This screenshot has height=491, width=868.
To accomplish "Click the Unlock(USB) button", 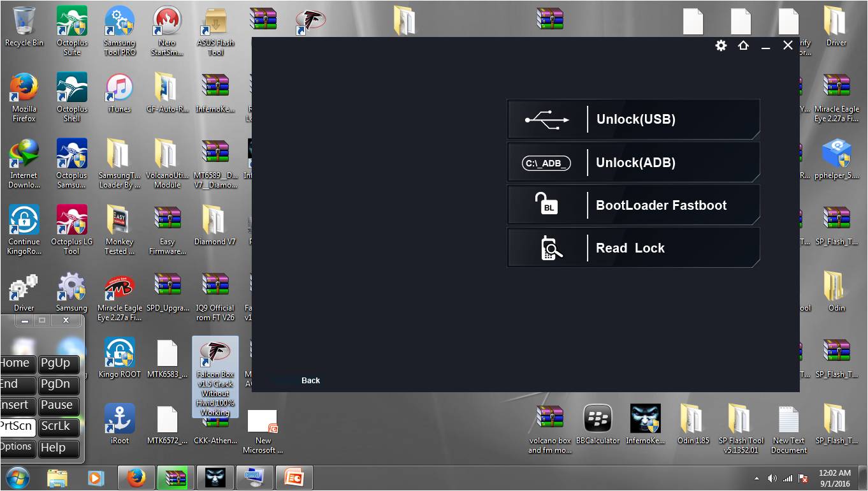I will click(x=633, y=119).
